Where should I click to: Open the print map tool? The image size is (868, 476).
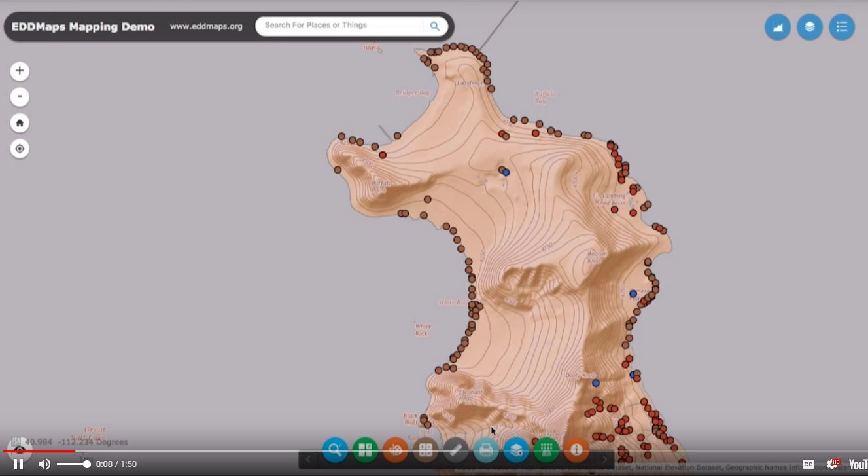pos(486,450)
